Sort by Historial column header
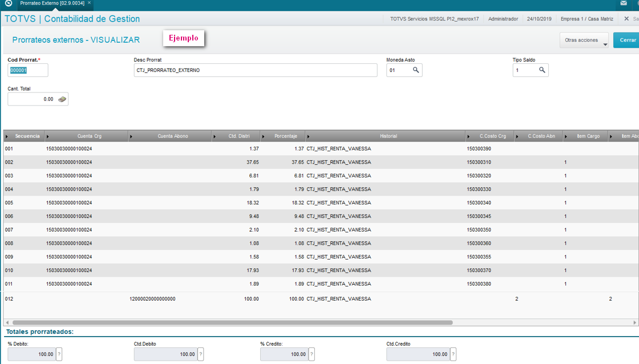639x364 pixels. pyautogui.click(x=385, y=136)
